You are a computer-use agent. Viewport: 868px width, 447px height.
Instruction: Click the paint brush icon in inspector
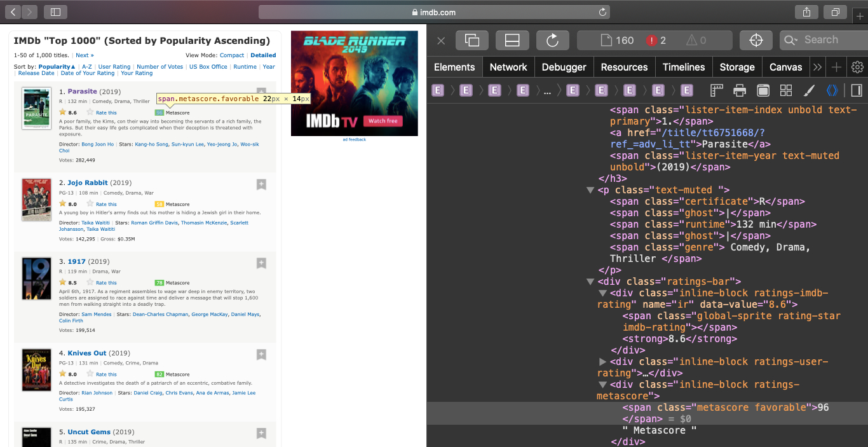click(x=809, y=90)
